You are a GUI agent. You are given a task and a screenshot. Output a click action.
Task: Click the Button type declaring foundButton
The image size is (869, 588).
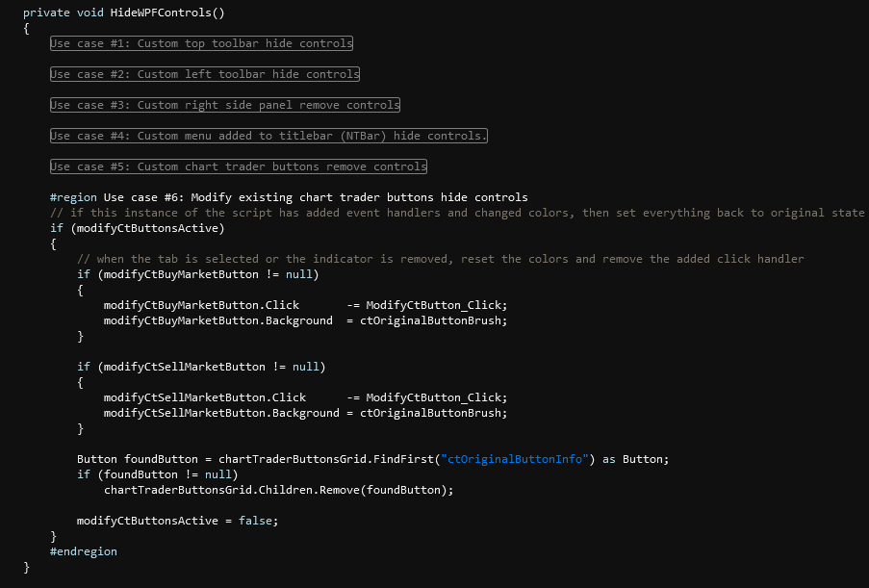coord(97,459)
